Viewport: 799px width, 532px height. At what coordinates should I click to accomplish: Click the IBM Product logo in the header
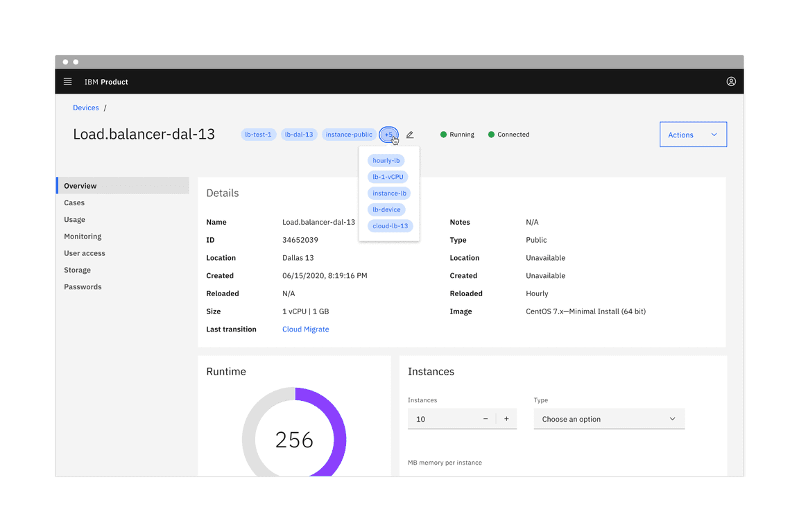point(105,81)
